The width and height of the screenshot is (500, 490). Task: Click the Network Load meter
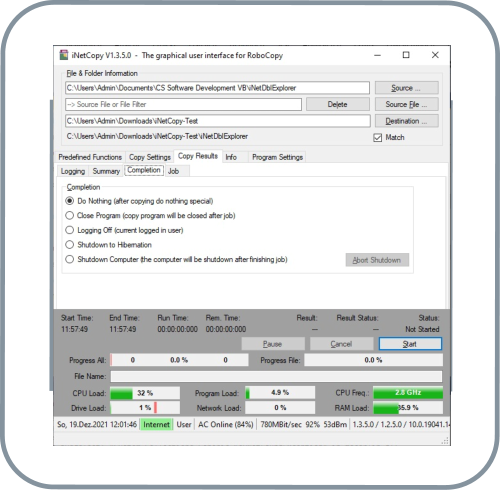(280, 408)
